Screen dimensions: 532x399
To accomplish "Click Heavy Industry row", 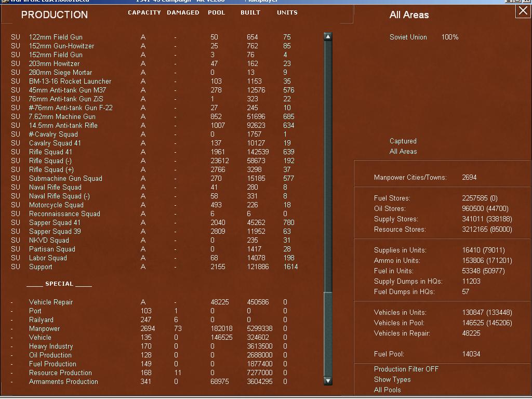I will pos(149,345).
